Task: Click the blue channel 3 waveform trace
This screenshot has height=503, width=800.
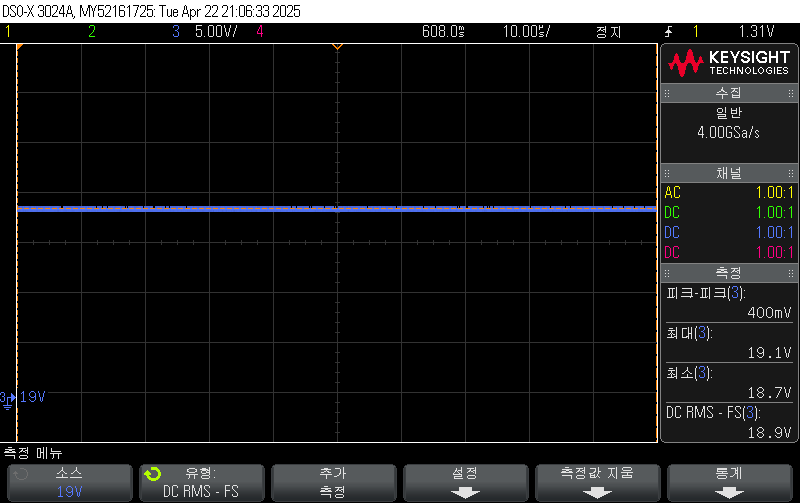Action: (x=337, y=208)
